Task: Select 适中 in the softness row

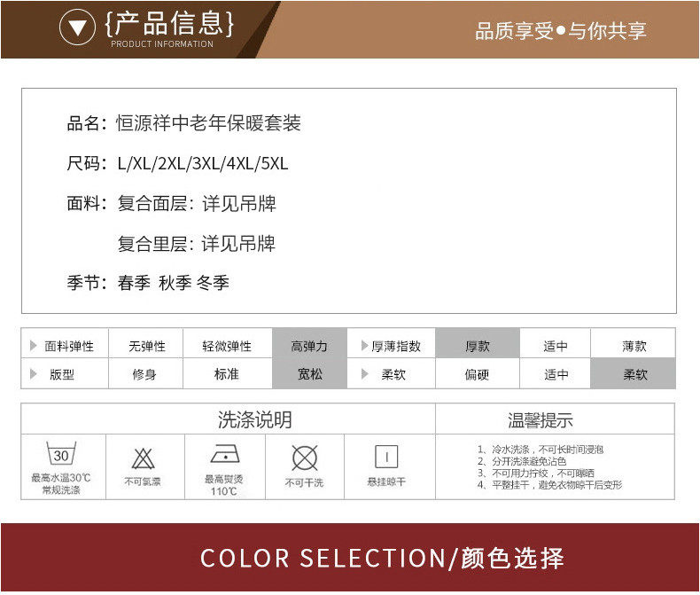Action: (556, 374)
